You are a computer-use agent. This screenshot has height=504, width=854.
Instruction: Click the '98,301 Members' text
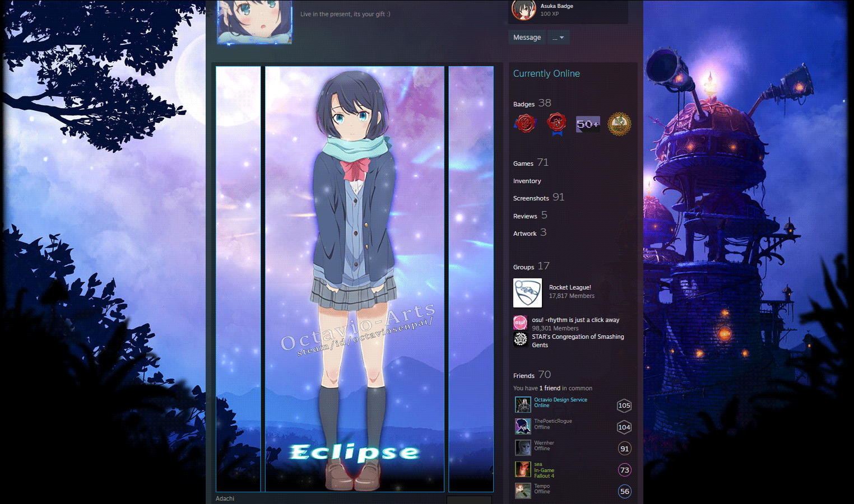pyautogui.click(x=555, y=328)
